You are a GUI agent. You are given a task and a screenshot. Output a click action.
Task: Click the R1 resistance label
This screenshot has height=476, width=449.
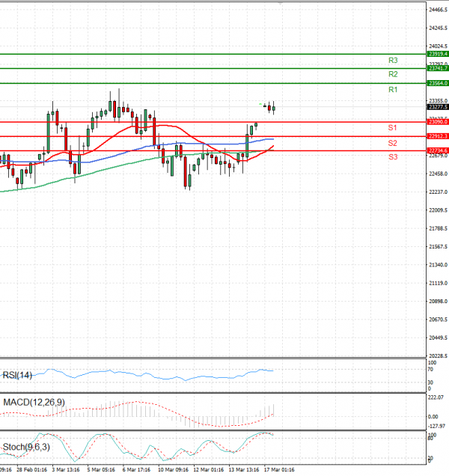pyautogui.click(x=393, y=90)
